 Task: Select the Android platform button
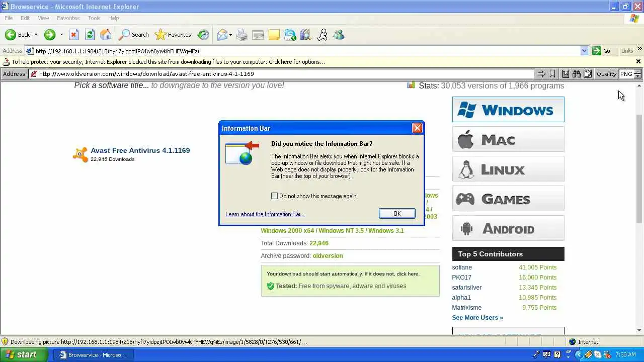pos(508,228)
